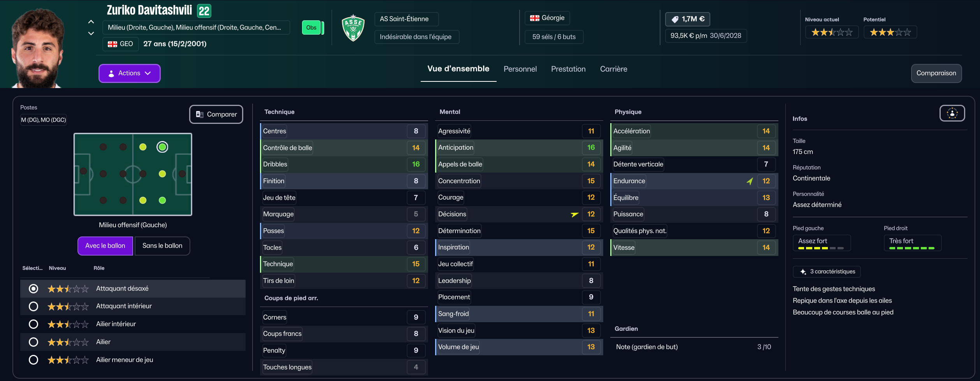Click the AS Saint-Étienne club crest
The width and height of the screenshot is (980, 381).
(x=353, y=28)
